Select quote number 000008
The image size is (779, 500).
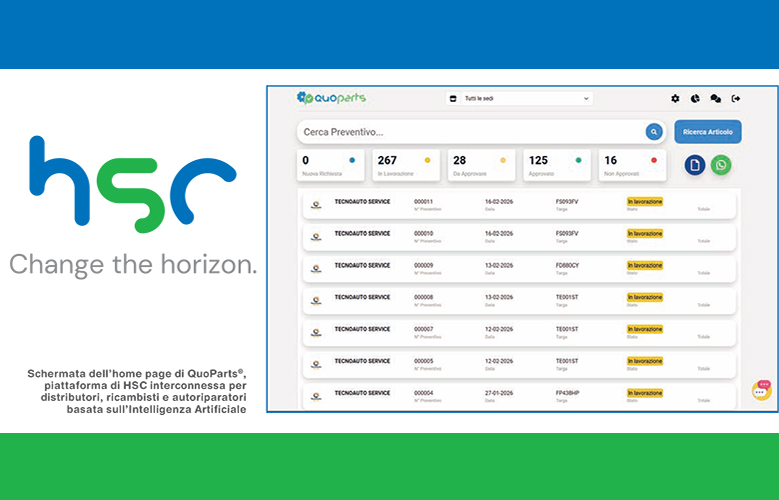pyautogui.click(x=423, y=297)
